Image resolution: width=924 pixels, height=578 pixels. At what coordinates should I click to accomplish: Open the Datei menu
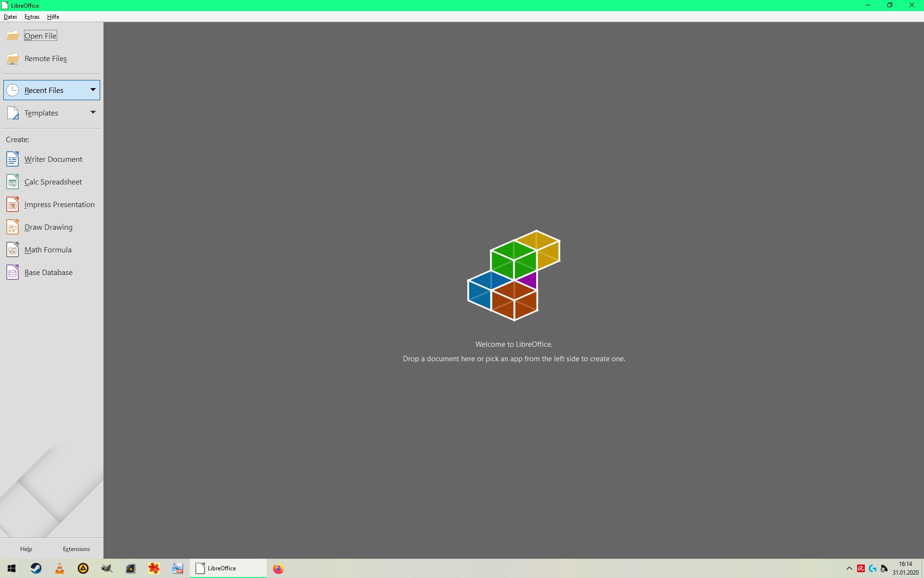pos(10,16)
